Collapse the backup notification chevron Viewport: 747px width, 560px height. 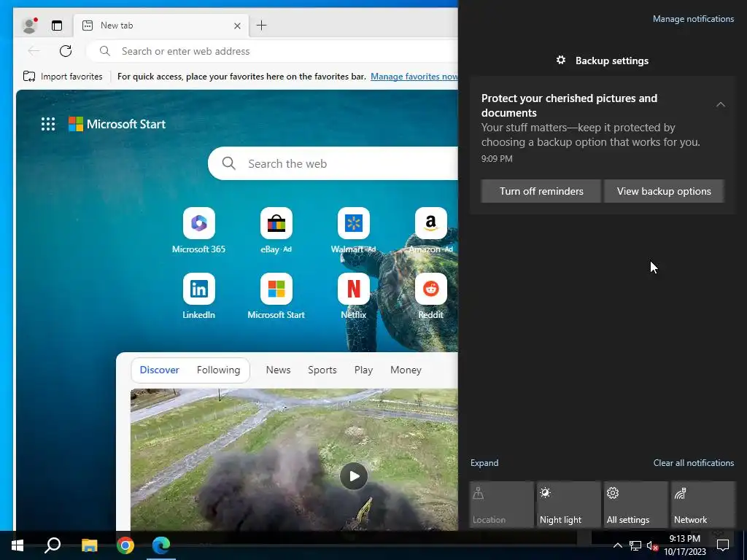[x=720, y=104]
